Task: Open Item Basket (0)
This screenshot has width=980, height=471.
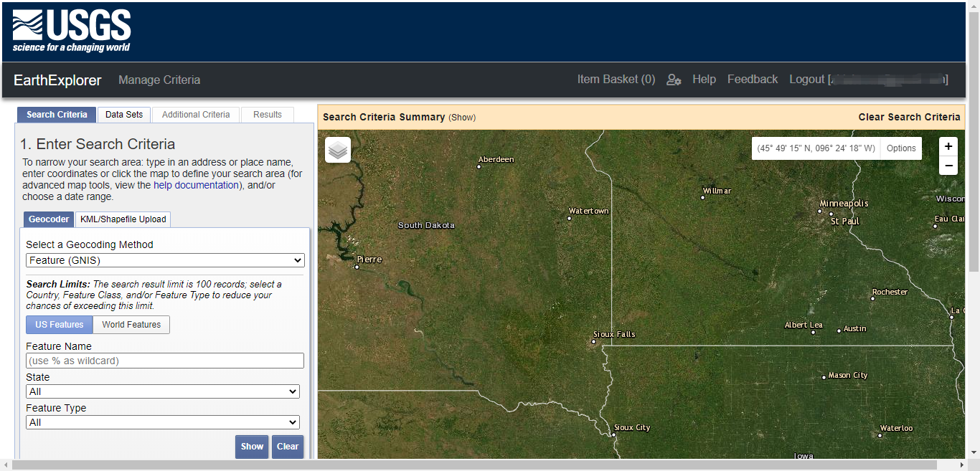Action: pyautogui.click(x=616, y=80)
